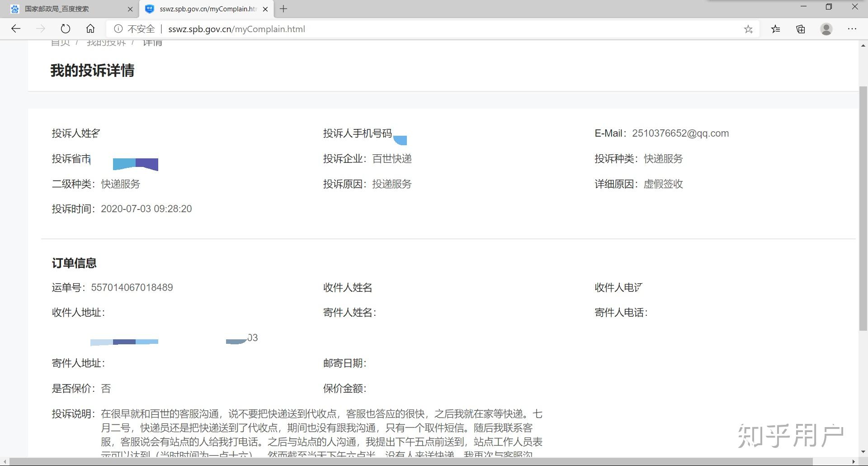
Task: Click the email 2510376652@qq.com
Action: tap(680, 133)
